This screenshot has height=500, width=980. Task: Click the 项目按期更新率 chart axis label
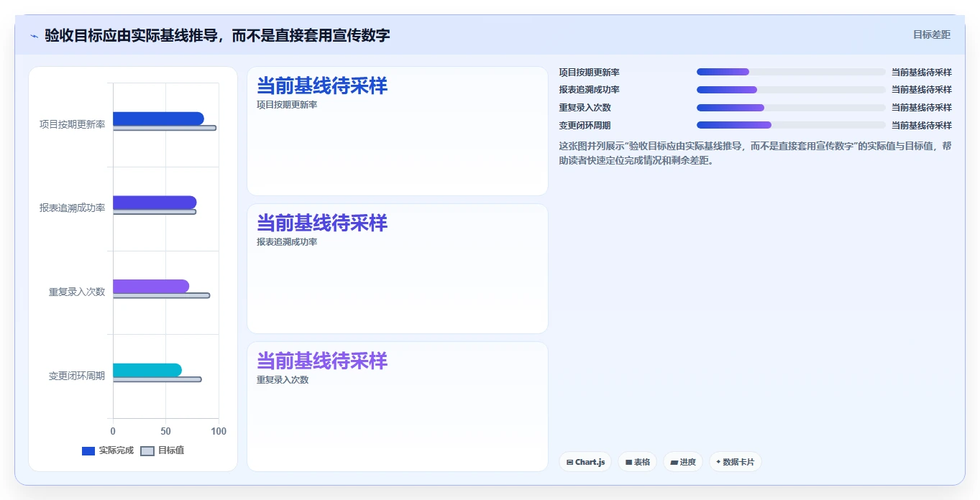point(72,124)
